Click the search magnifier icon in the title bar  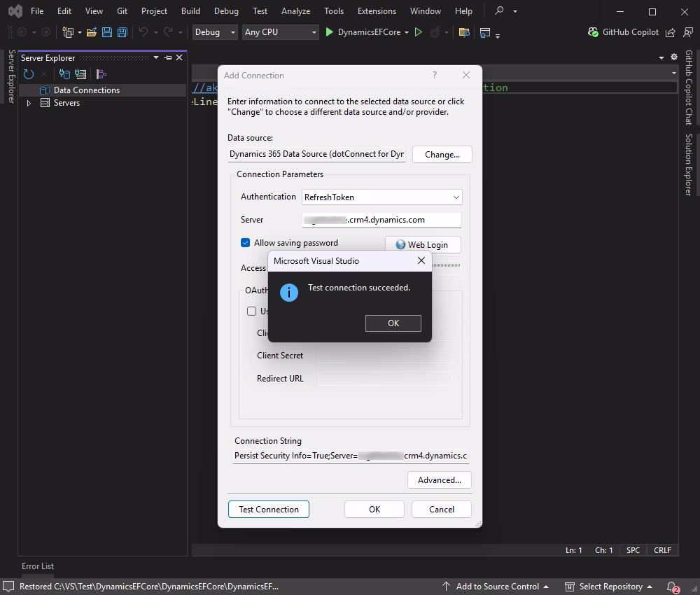(500, 10)
